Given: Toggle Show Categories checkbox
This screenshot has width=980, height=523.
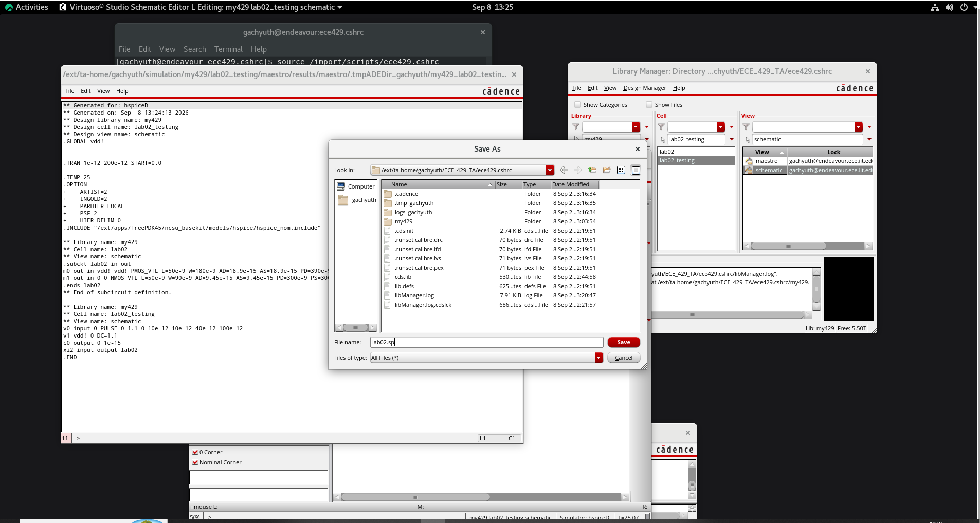Looking at the screenshot, I should click(578, 105).
